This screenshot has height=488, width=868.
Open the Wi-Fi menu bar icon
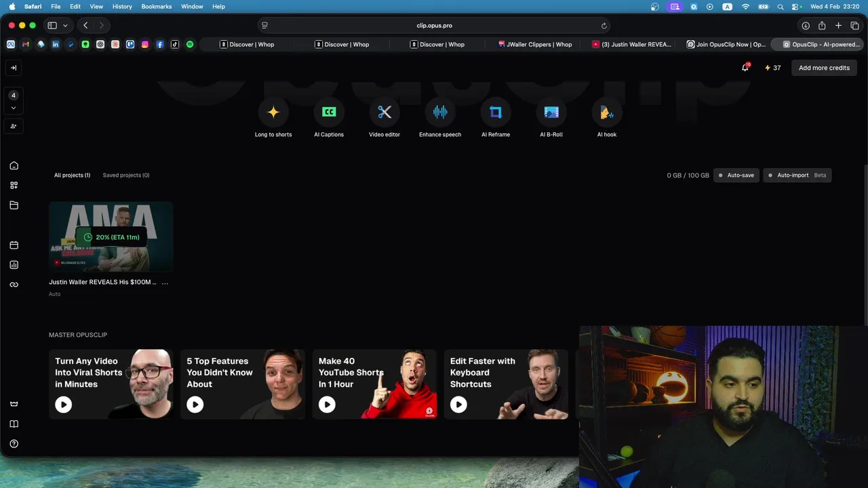click(x=745, y=7)
